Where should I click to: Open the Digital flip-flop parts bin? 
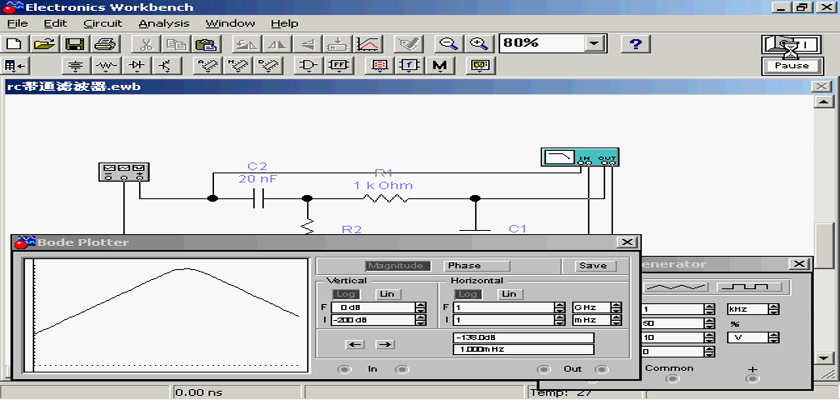coord(338,66)
